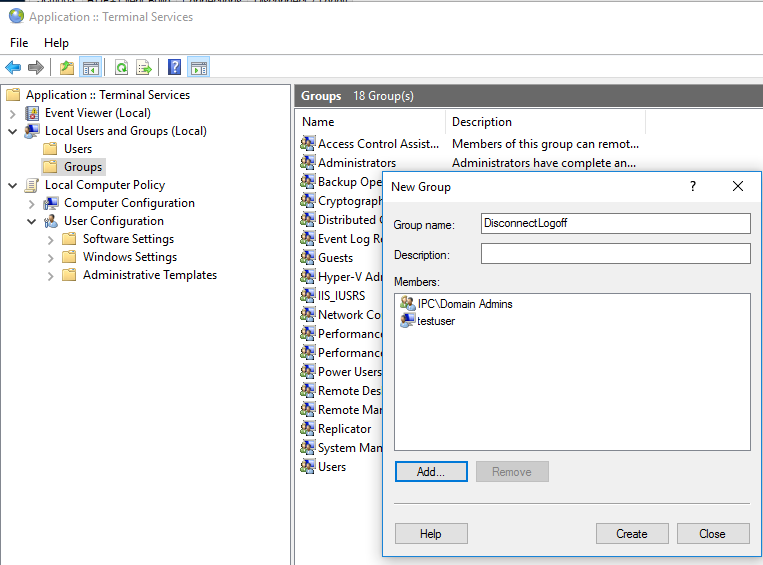Click the Back arrow in toolbar
This screenshot has width=763, height=565.
click(x=13, y=68)
